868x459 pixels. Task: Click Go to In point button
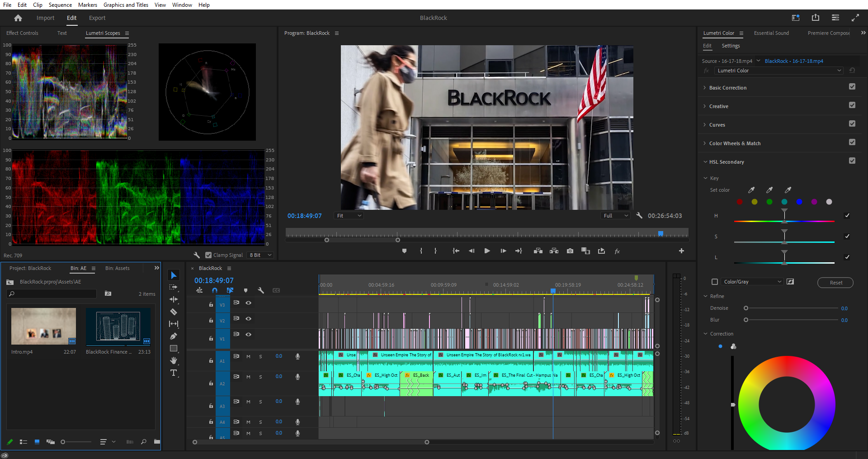(x=456, y=251)
